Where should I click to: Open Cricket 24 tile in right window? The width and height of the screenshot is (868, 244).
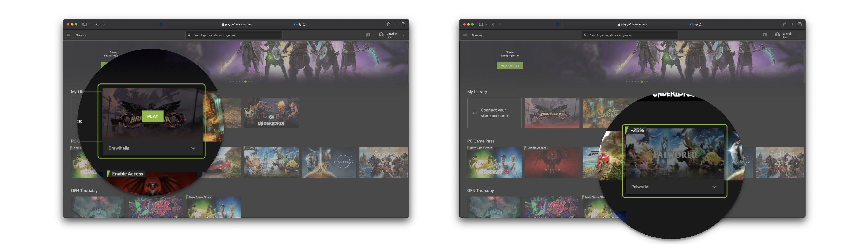point(494,162)
